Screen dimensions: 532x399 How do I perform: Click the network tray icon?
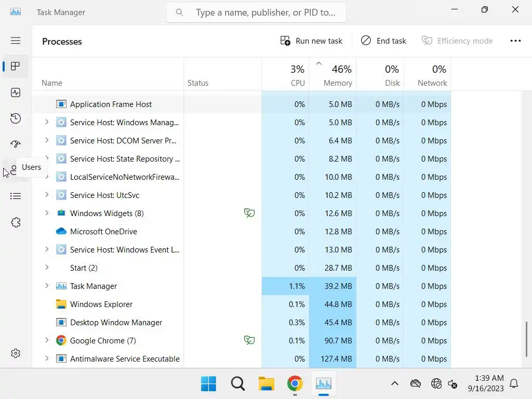point(436,384)
